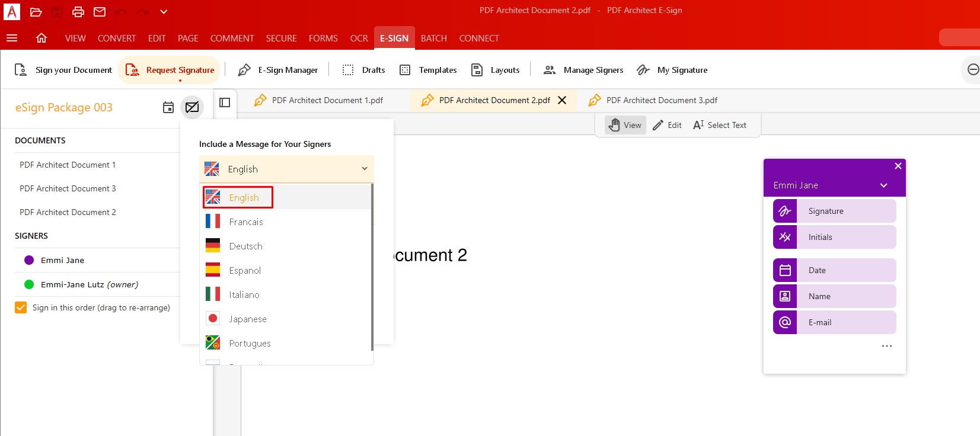This screenshot has height=436, width=980.
Task: Select PDF Architect Document 2 in documents list
Action: (68, 212)
